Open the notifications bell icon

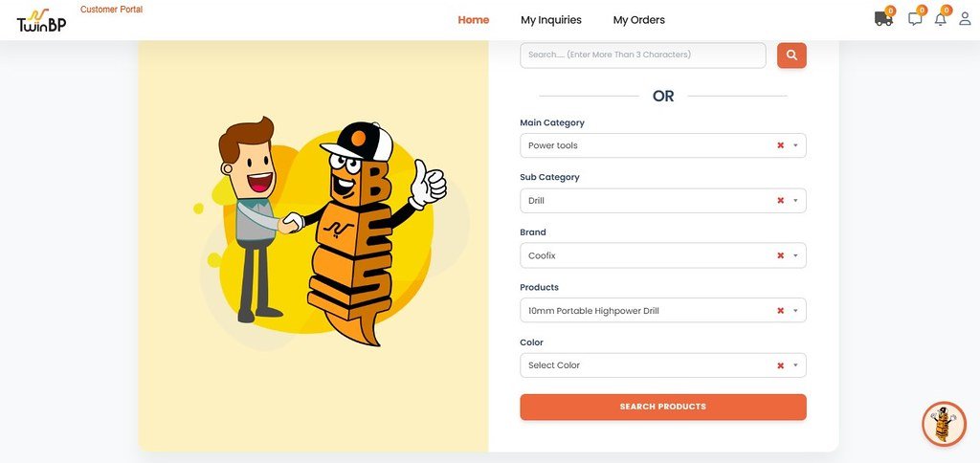coord(940,19)
